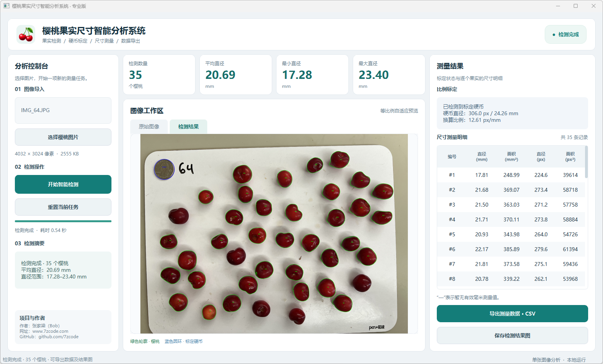
Task: Click the 检测数量 35 stat card
Action: coord(159,75)
